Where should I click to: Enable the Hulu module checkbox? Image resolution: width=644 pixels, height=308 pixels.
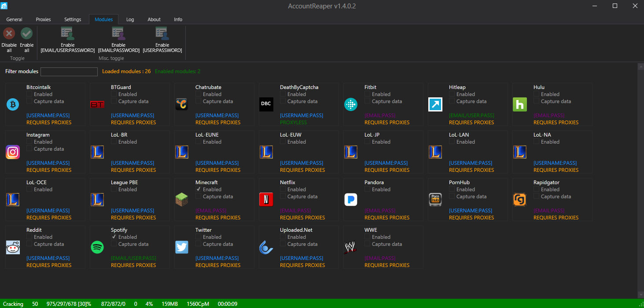point(537,94)
